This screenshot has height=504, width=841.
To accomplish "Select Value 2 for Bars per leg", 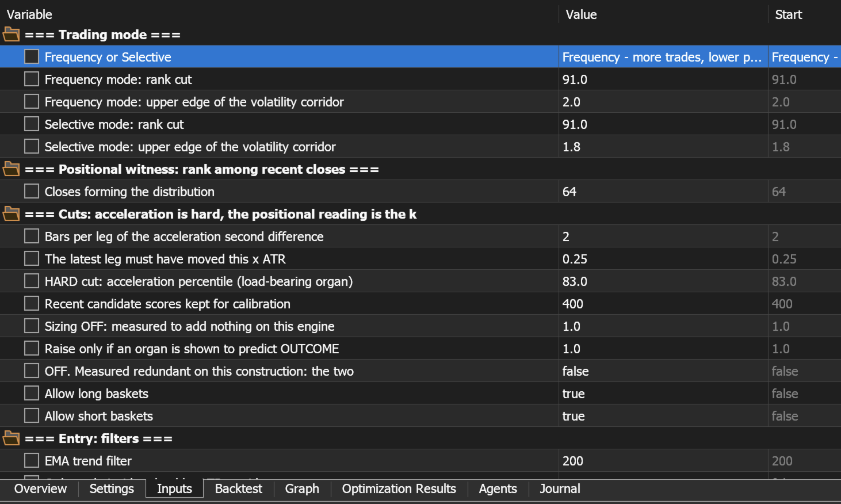I will click(663, 236).
